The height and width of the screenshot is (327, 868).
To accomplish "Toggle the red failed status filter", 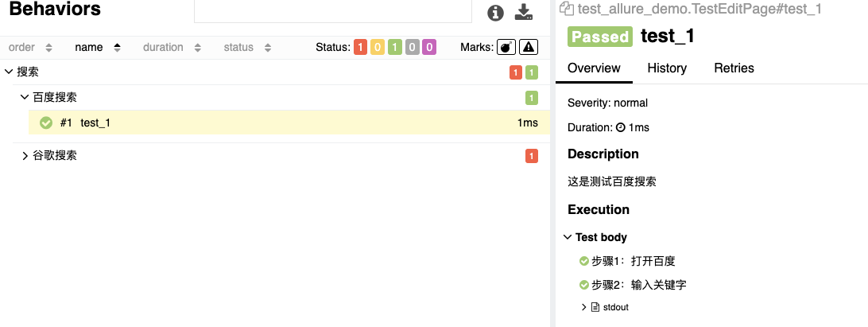I will pyautogui.click(x=360, y=47).
